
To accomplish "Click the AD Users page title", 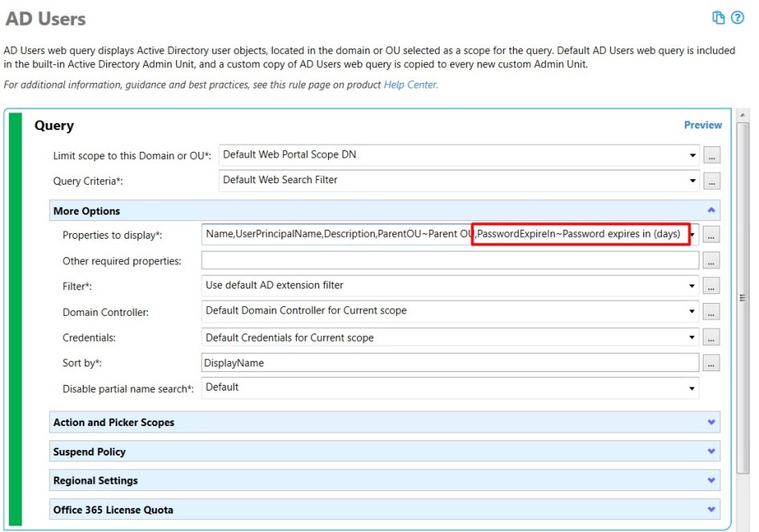I will (x=46, y=18).
